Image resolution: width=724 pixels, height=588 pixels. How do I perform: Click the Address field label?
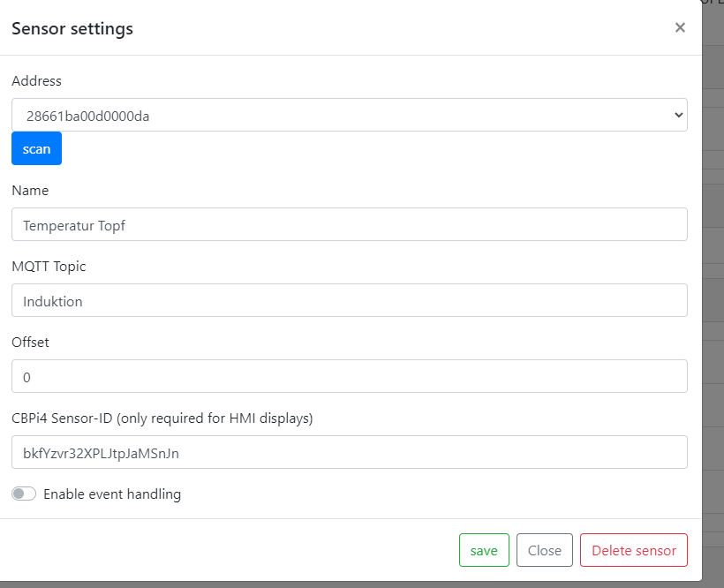pos(36,81)
